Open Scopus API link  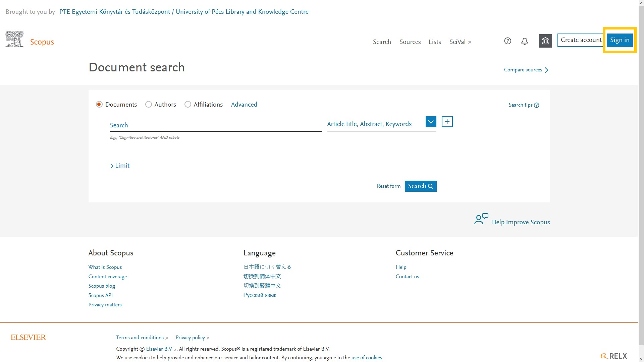(x=101, y=295)
